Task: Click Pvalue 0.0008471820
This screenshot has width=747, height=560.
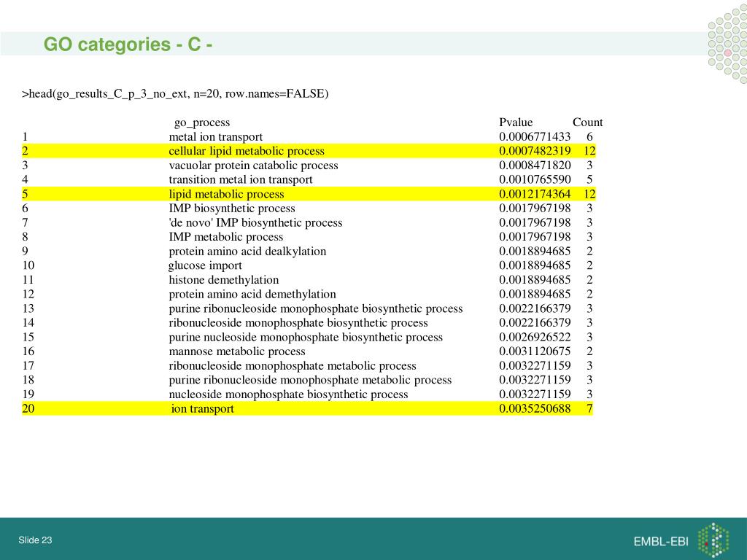Action: [x=535, y=166]
